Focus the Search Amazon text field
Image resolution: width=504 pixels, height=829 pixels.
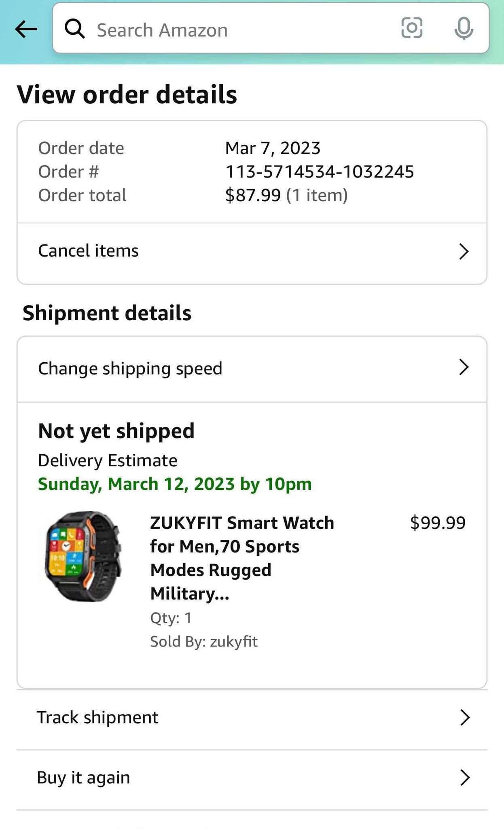235,30
